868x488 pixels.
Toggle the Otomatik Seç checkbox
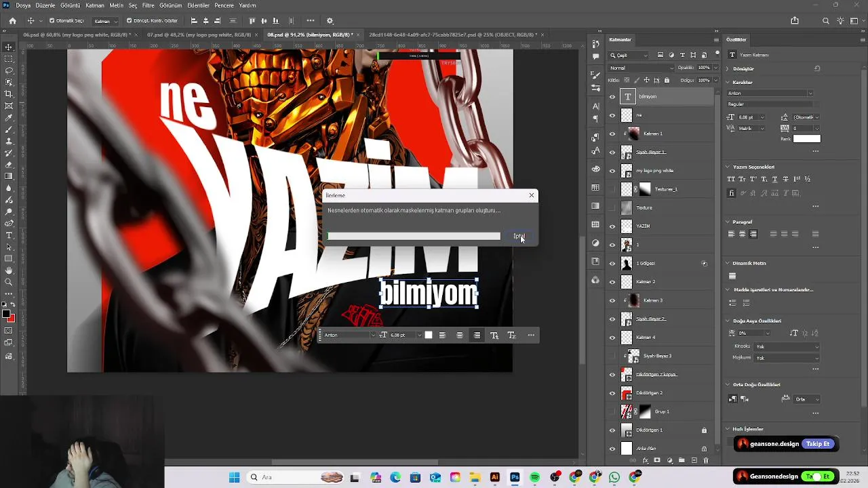pyautogui.click(x=52, y=21)
